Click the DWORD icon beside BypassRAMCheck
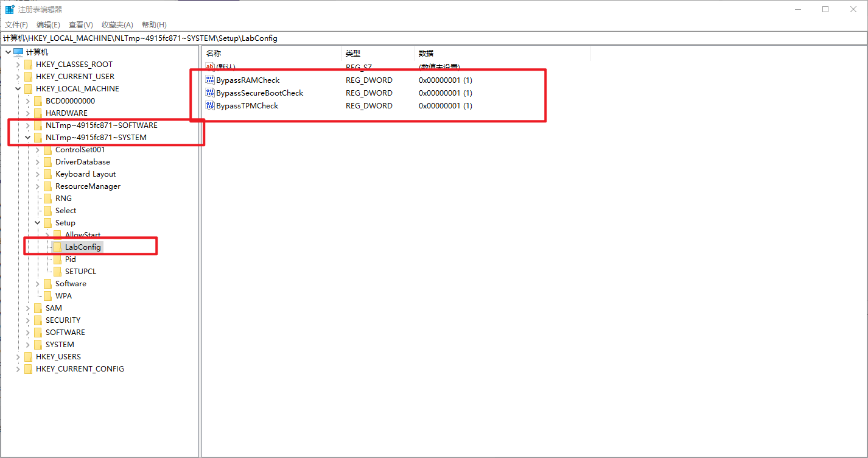Image resolution: width=868 pixels, height=458 pixels. pos(211,80)
